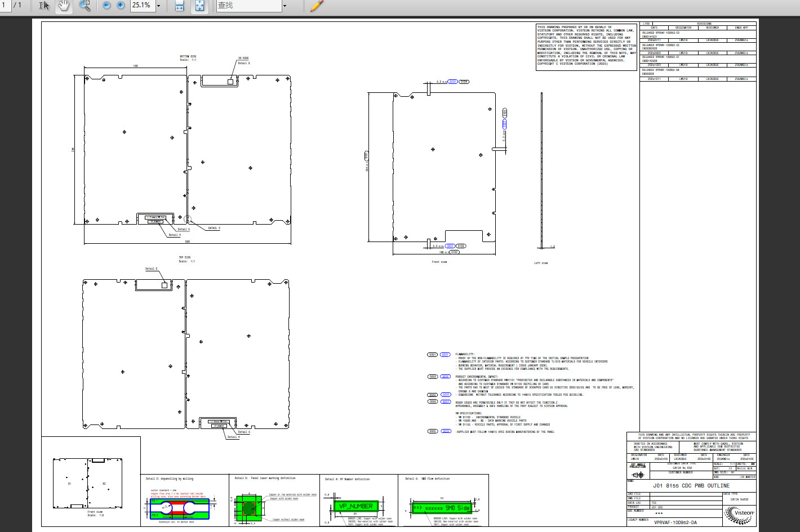Click the 'FLAMMABILITY:' note heading

[x=465, y=355]
